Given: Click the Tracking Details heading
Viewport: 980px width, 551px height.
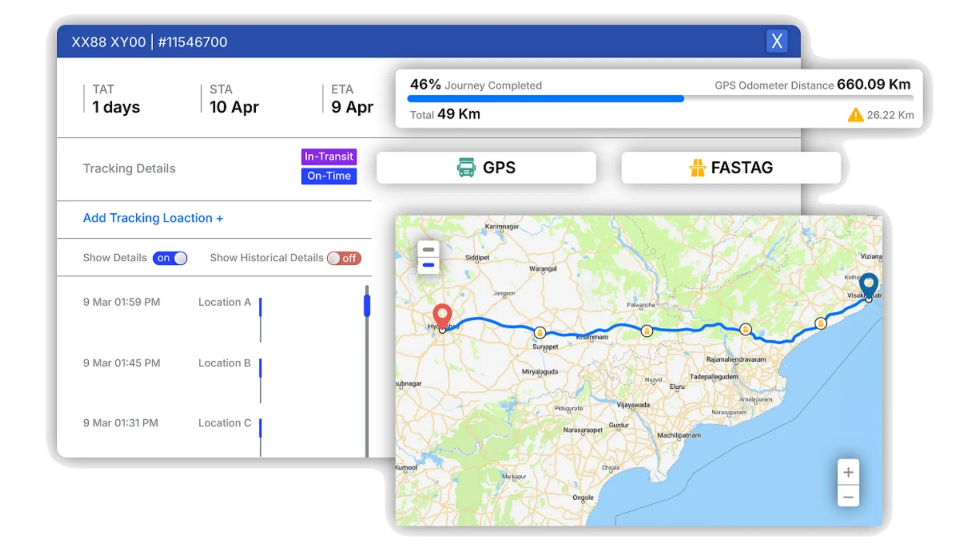Looking at the screenshot, I should pyautogui.click(x=129, y=168).
